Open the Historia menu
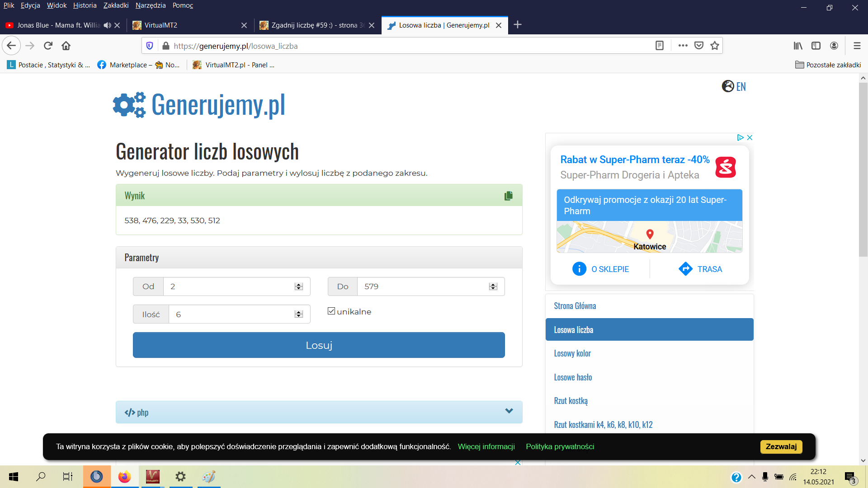The image size is (868, 488). pyautogui.click(x=85, y=5)
